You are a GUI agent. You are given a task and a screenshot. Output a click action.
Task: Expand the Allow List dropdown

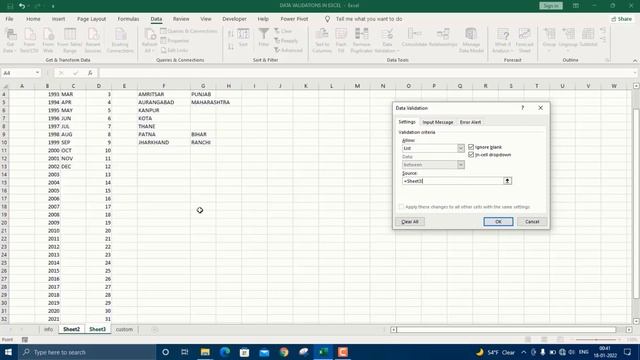click(x=460, y=148)
